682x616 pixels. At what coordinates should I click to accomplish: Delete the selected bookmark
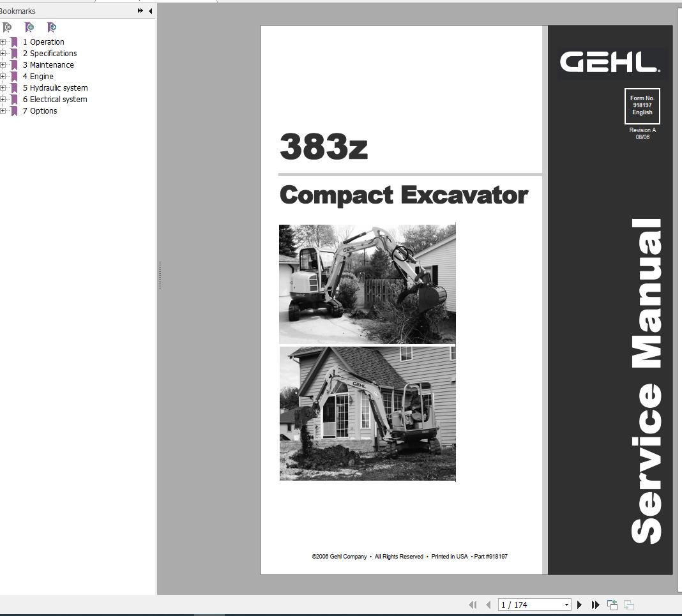click(8, 27)
